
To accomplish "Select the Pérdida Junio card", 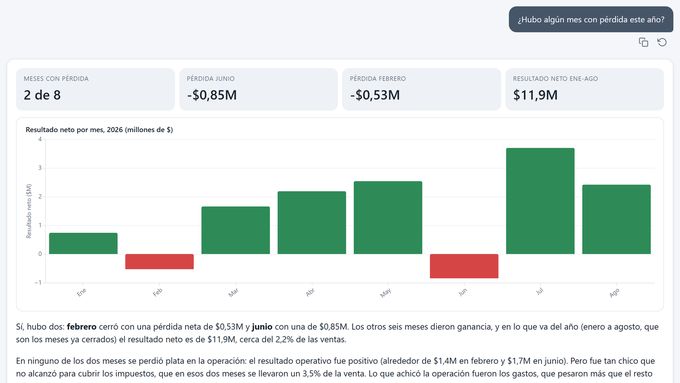I will tap(258, 89).
